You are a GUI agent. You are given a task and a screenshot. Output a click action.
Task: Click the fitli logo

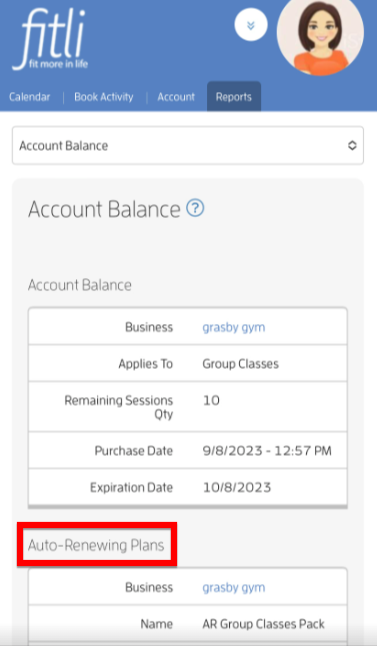click(50, 40)
